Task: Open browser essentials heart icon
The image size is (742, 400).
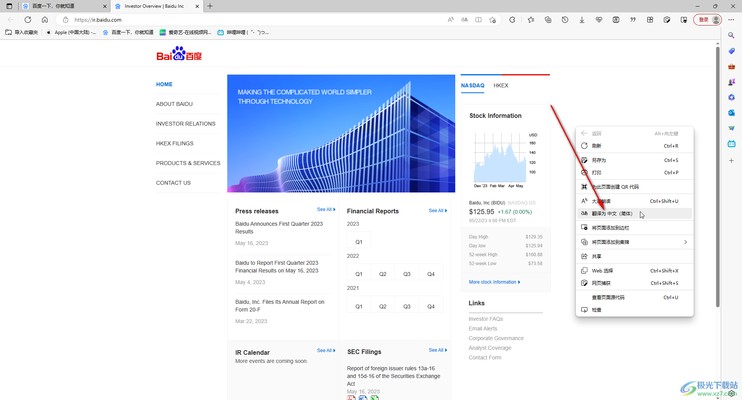Action: pyautogui.click(x=599, y=20)
